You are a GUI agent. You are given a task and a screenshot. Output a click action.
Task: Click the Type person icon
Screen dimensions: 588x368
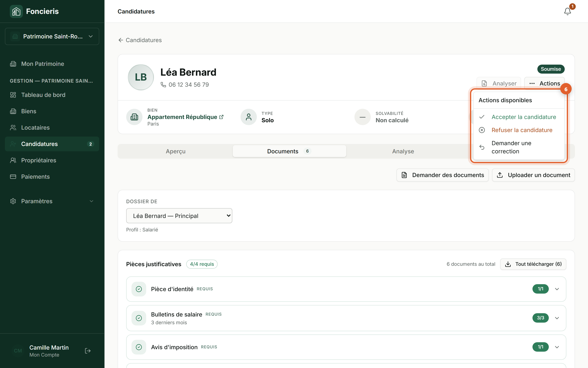(248, 117)
